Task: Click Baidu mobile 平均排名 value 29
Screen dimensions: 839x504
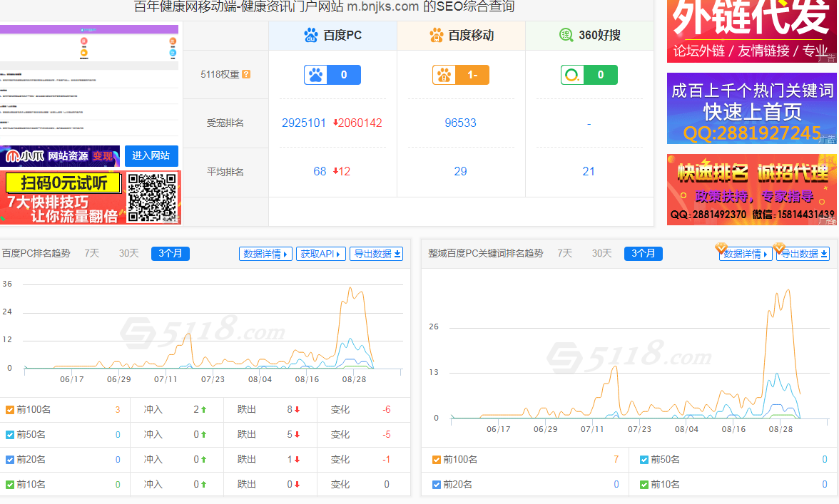Action: click(x=461, y=172)
